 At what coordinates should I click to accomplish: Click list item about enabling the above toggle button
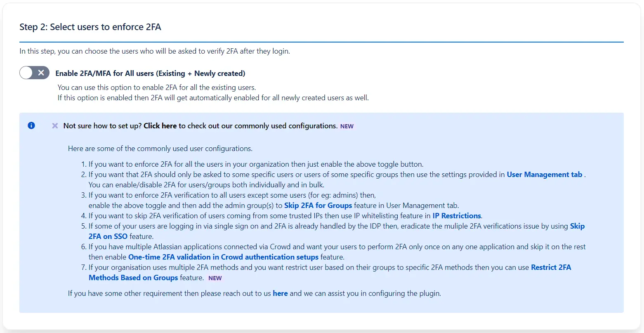(x=256, y=164)
